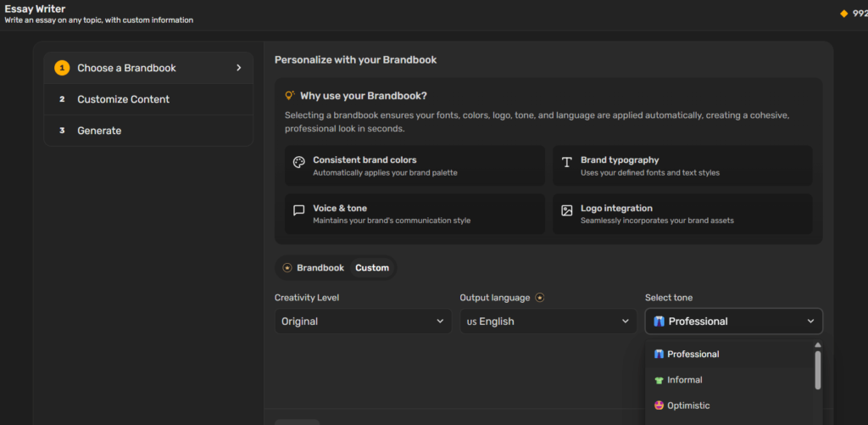
Task: Click the Uses your defined fonts and text styles text
Action: coord(650,172)
